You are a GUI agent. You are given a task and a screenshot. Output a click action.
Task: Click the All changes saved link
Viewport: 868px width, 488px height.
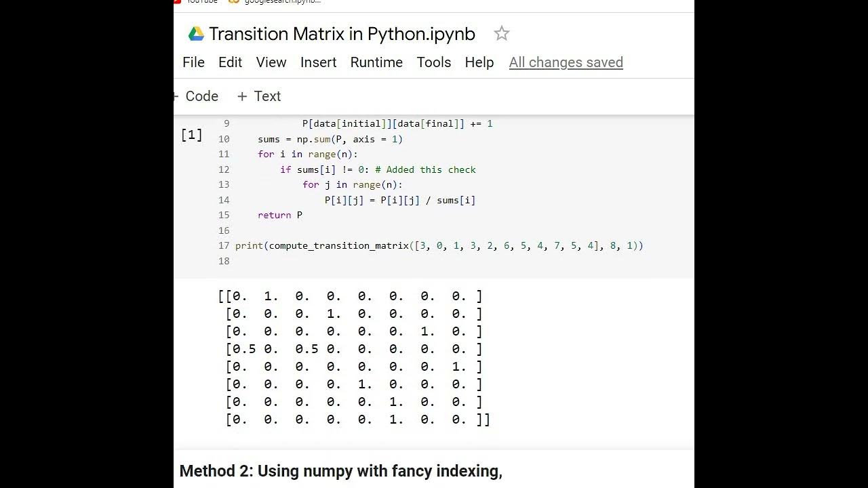566,62
